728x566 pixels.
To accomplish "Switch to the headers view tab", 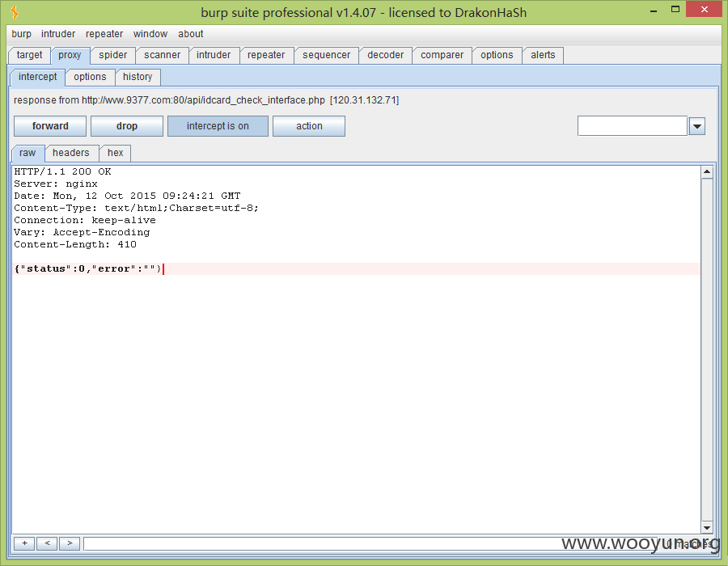I will [x=71, y=153].
